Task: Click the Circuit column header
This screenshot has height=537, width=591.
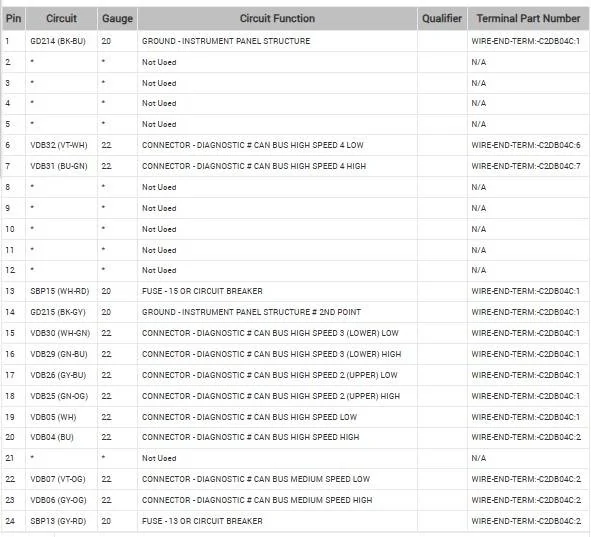Action: [x=61, y=18]
